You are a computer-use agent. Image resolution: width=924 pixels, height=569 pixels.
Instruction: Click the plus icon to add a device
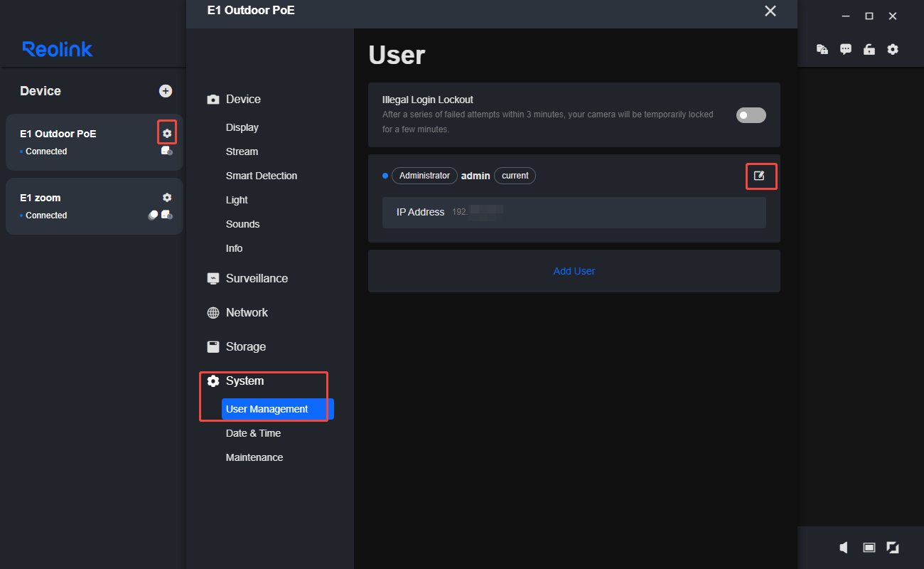pos(165,91)
